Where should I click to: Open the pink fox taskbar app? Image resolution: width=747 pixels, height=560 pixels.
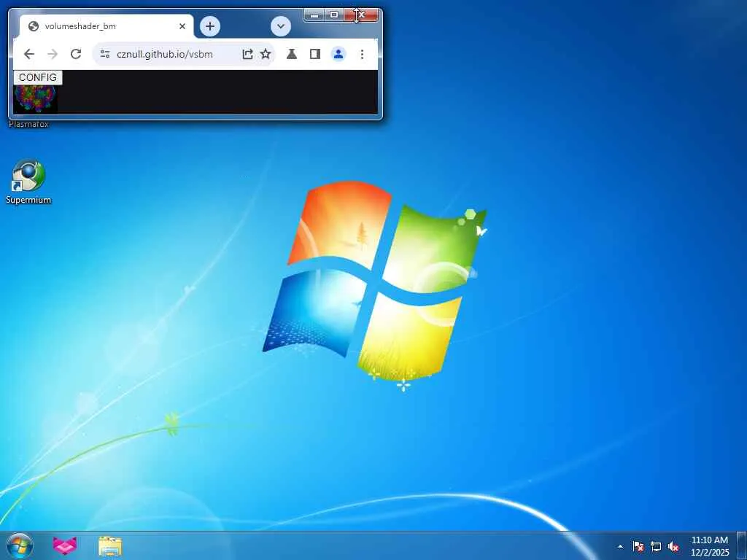65,545
